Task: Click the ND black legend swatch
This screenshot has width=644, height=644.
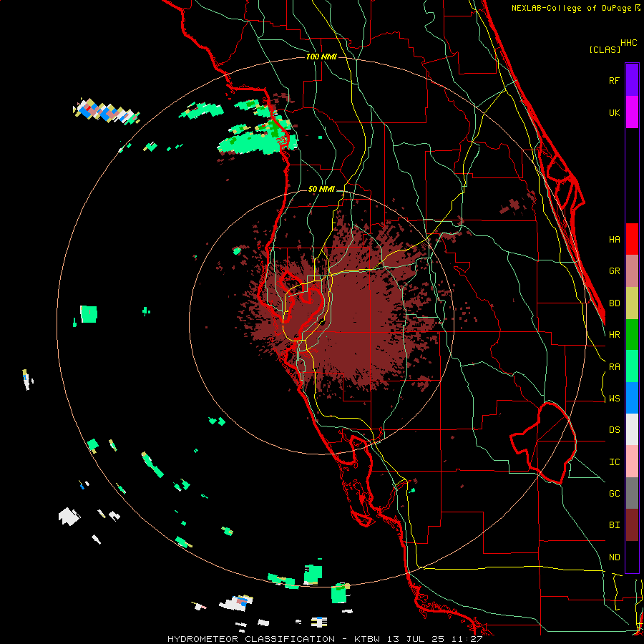Action: pos(632,557)
